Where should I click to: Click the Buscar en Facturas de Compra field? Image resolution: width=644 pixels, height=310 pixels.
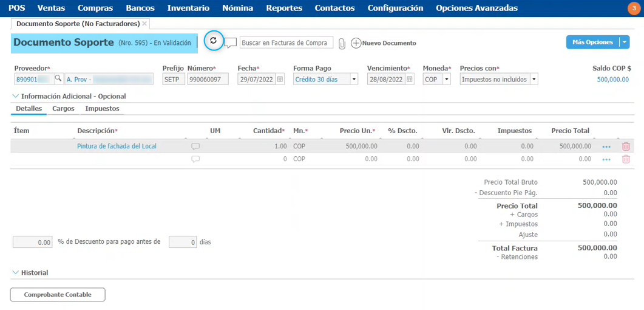(286, 43)
